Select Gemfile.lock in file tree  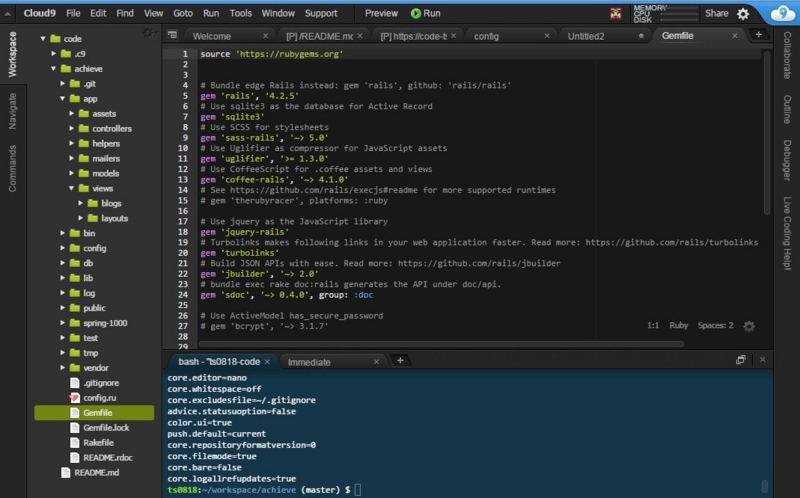pyautogui.click(x=106, y=428)
